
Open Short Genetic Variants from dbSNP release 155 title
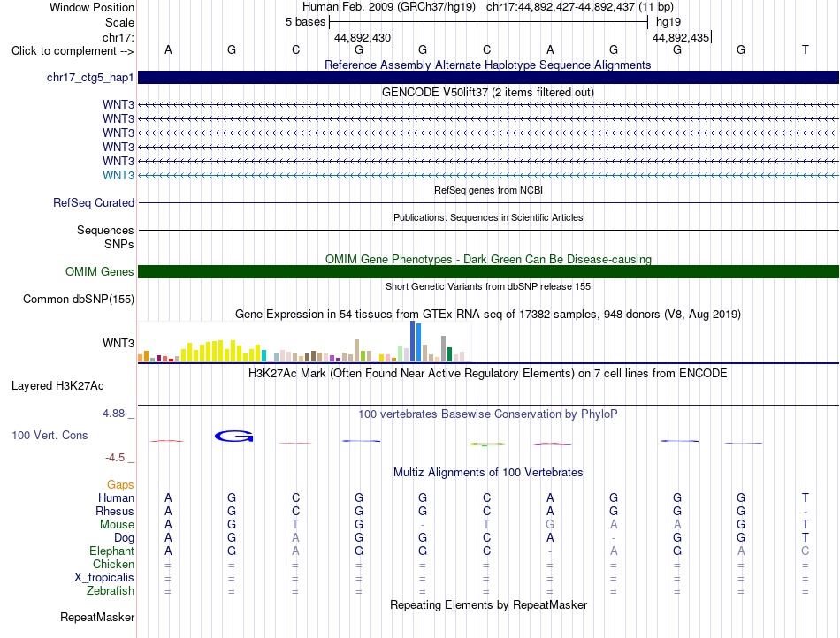tap(488, 286)
